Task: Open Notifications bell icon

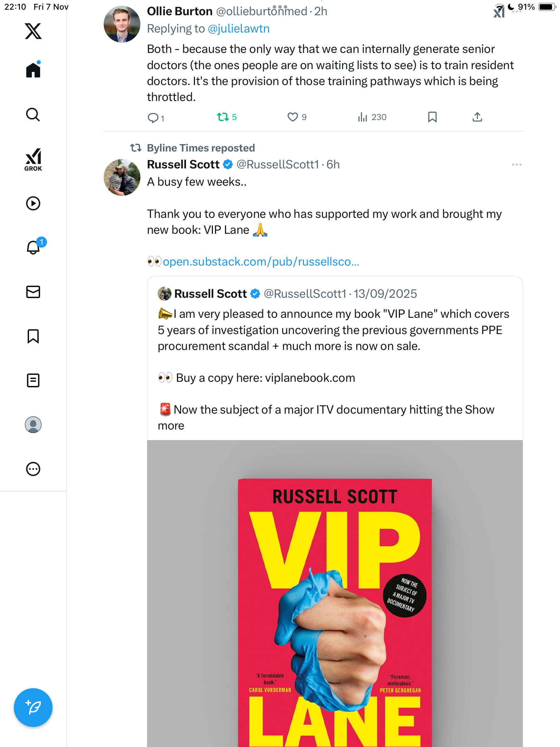Action: [33, 247]
